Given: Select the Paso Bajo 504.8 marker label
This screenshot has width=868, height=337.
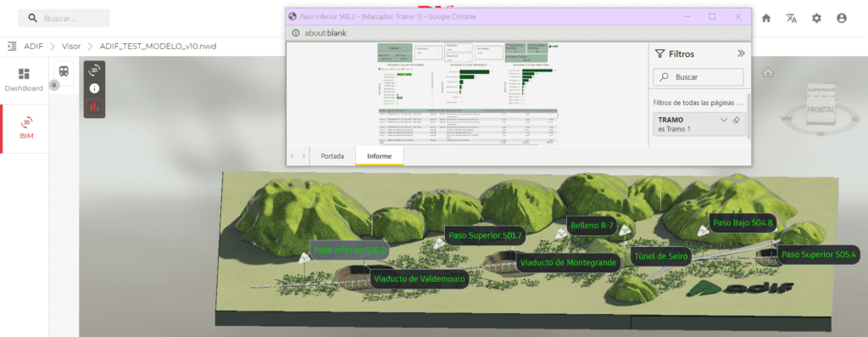Looking at the screenshot, I should (743, 222).
